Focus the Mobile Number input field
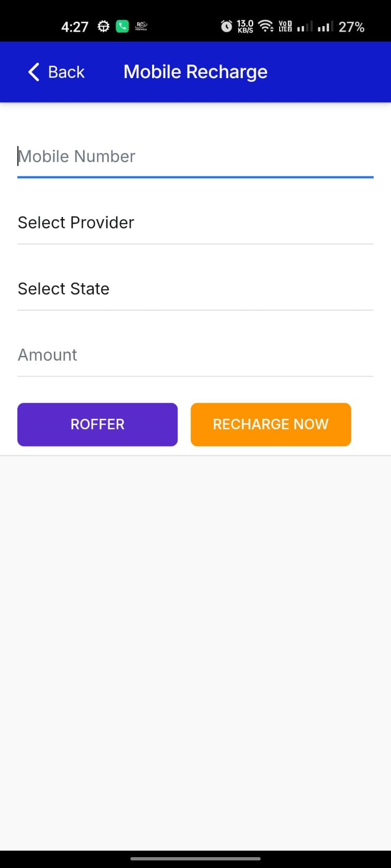 [195, 157]
